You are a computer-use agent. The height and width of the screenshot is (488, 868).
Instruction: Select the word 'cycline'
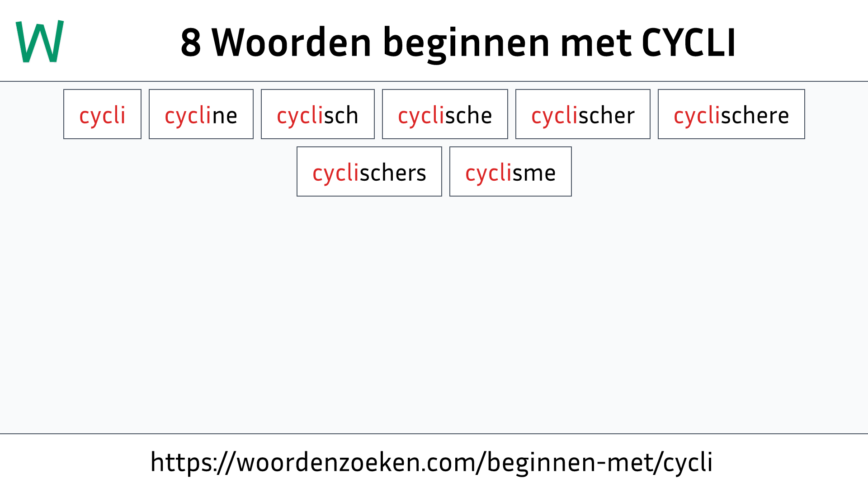tap(201, 114)
